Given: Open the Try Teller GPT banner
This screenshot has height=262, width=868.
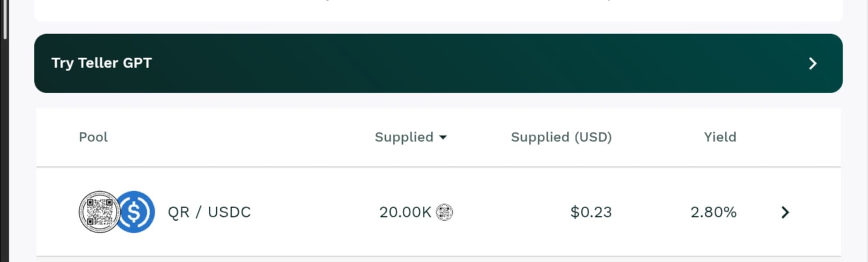Looking at the screenshot, I should (x=102, y=63).
